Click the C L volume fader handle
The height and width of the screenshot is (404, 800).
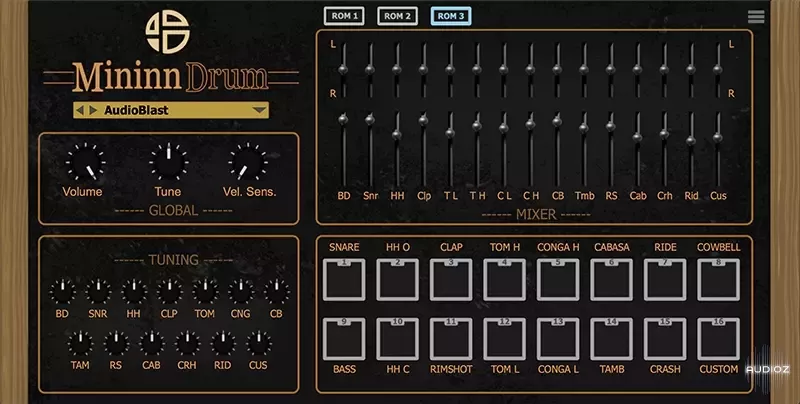tap(504, 128)
